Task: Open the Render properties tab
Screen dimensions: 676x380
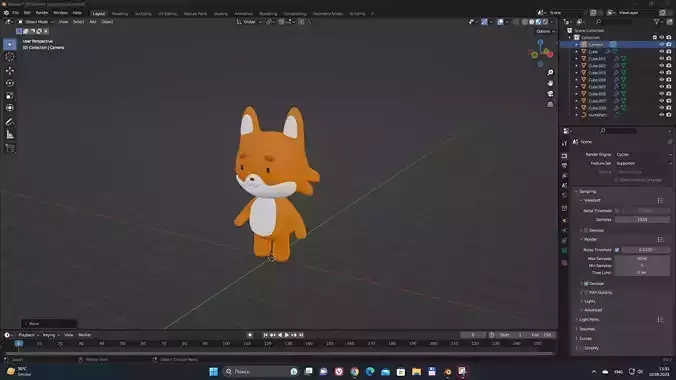Action: click(x=564, y=155)
